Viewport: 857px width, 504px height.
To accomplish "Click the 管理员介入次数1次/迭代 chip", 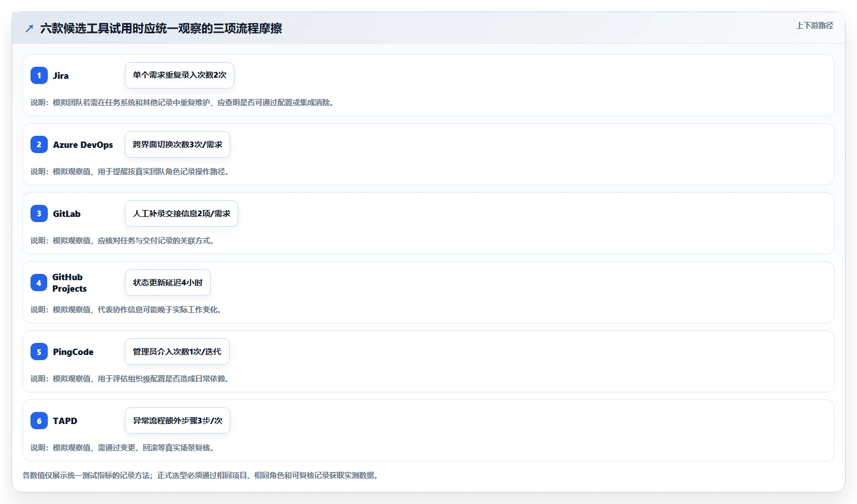I will pos(177,352).
